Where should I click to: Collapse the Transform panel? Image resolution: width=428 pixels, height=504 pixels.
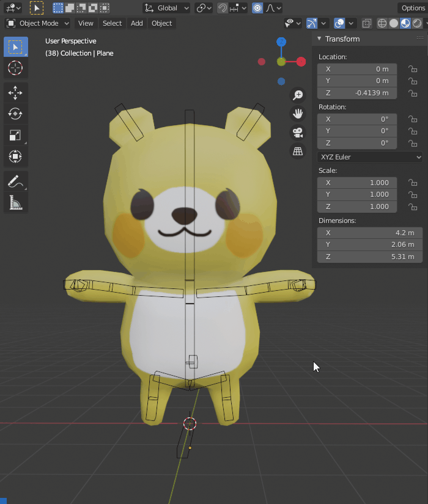pyautogui.click(x=319, y=38)
